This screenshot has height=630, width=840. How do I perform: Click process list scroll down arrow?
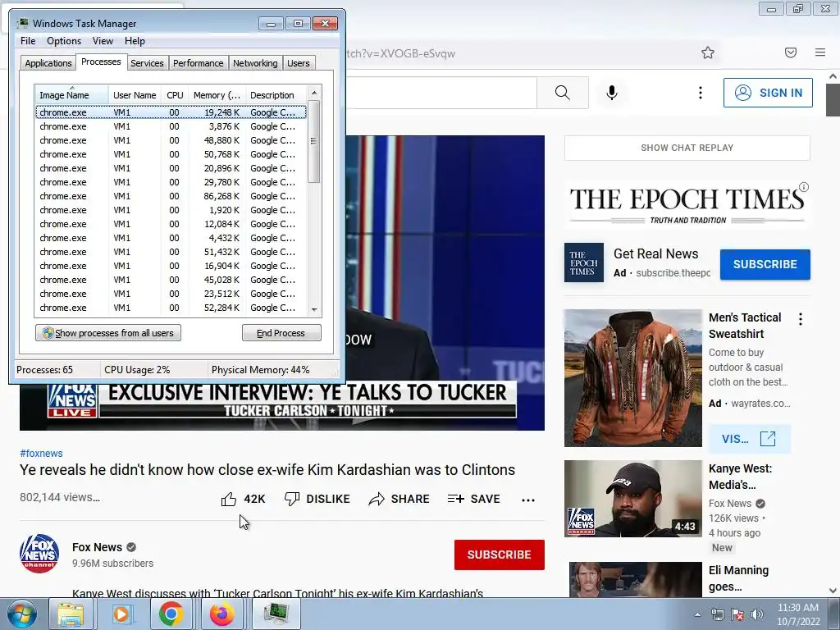(x=314, y=309)
